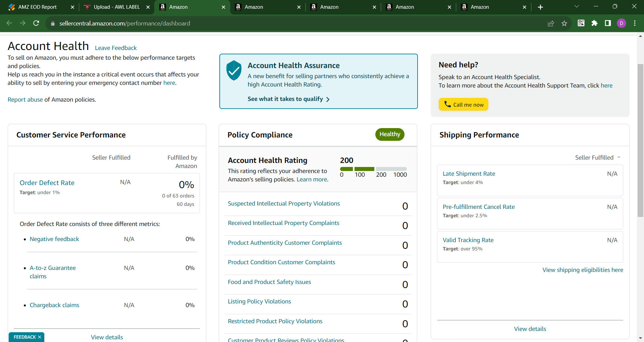Go back to the previous page
This screenshot has height=342, width=644.
(9, 23)
